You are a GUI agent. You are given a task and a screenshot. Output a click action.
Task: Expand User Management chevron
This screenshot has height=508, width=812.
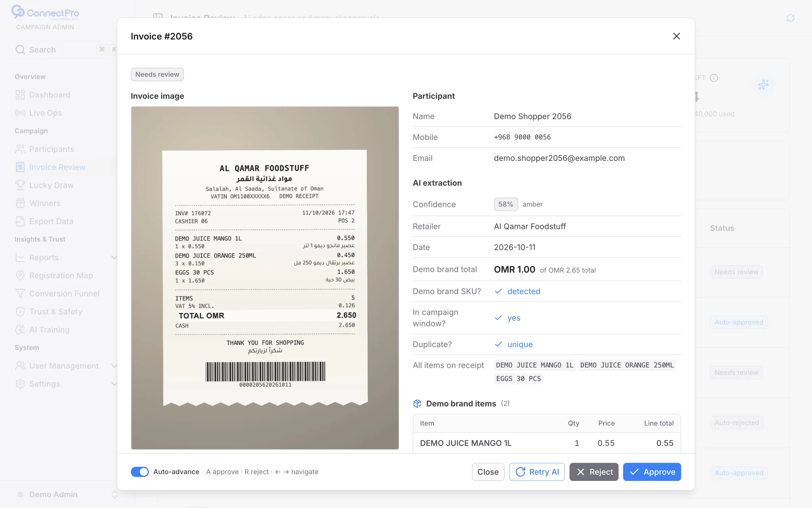tap(114, 366)
